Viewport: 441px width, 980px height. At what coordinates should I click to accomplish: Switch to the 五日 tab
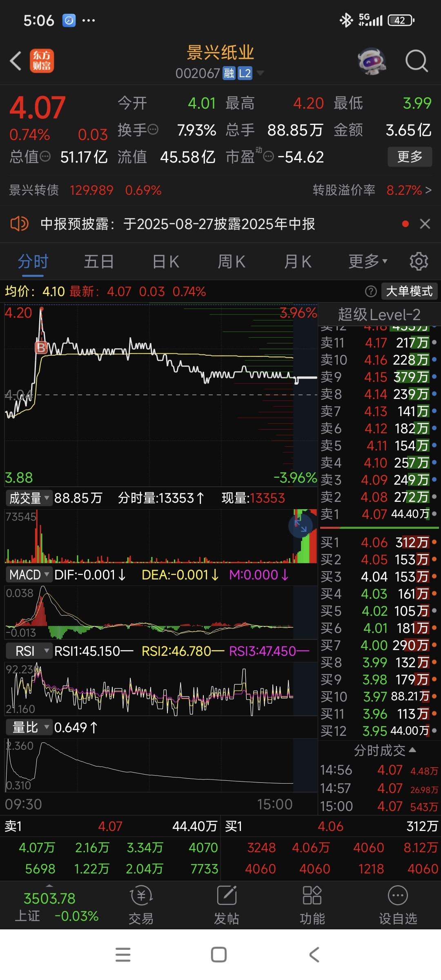(99, 262)
